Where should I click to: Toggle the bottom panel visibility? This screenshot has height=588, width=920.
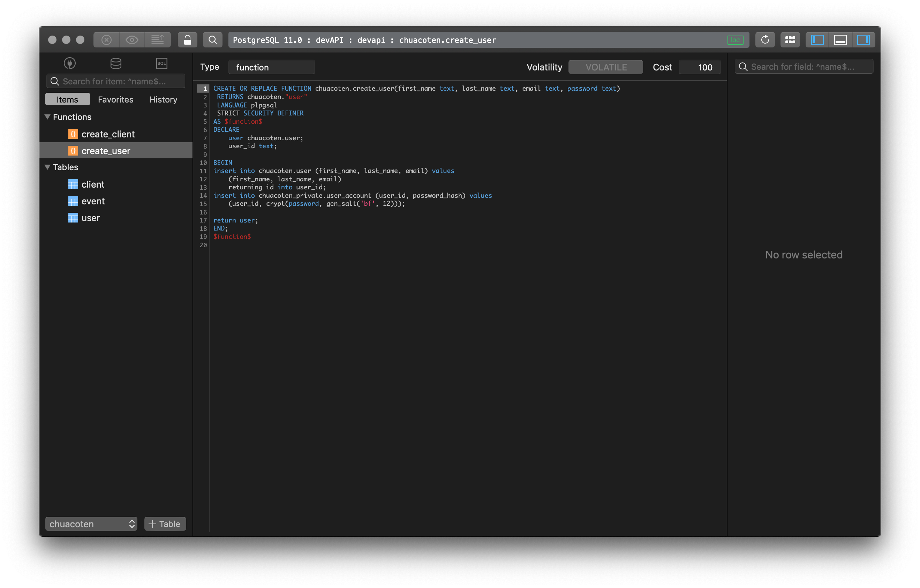[840, 39]
